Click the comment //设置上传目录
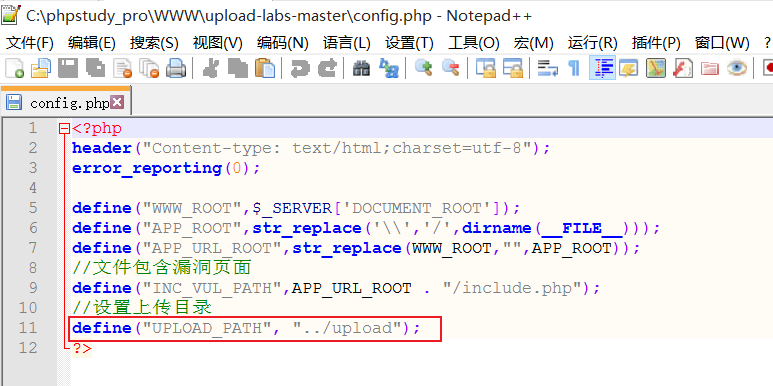This screenshot has width=773, height=386. [x=142, y=308]
